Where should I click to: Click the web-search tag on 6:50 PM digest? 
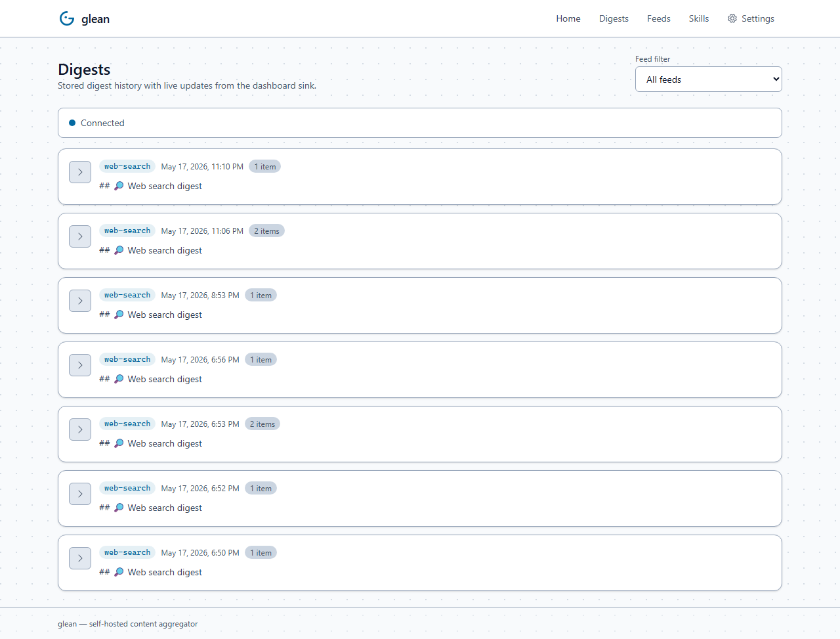[127, 552]
